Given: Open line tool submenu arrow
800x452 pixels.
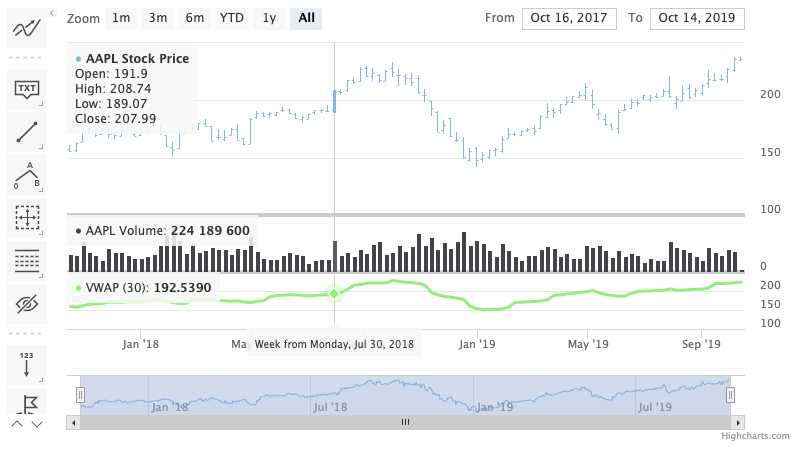Looking at the screenshot, I should 41,147.
